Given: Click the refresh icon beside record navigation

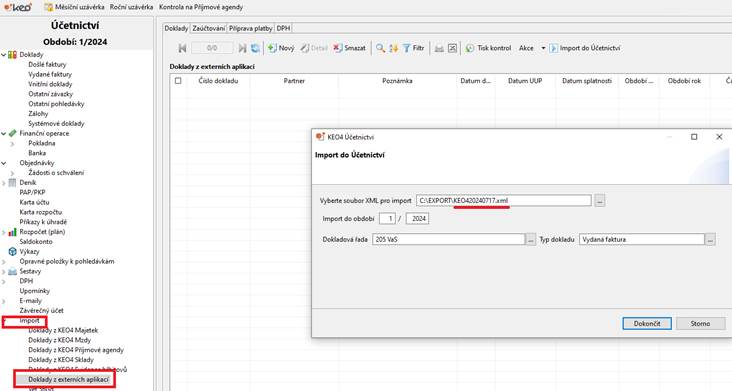Looking at the screenshot, I should 255,48.
